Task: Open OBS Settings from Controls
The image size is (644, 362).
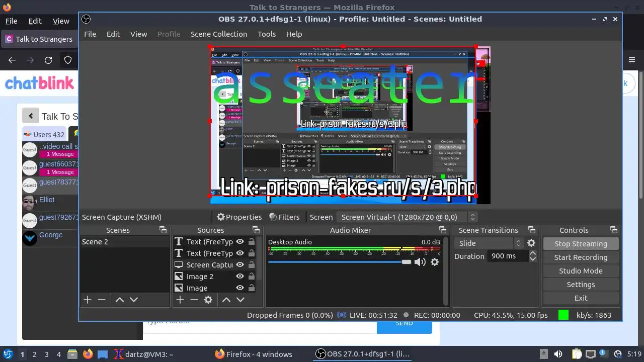Action: tap(581, 285)
